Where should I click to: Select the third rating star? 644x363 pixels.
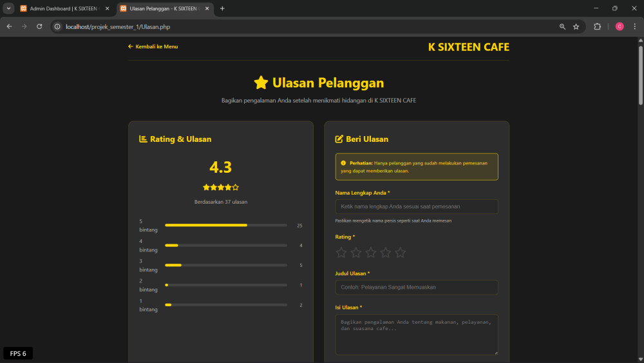coord(371,253)
